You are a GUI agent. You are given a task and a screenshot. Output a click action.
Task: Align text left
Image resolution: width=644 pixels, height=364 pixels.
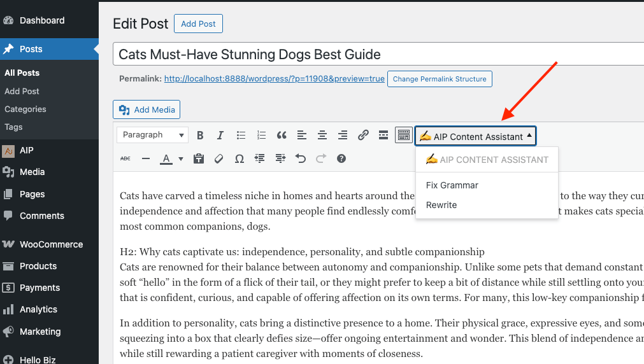(x=302, y=135)
